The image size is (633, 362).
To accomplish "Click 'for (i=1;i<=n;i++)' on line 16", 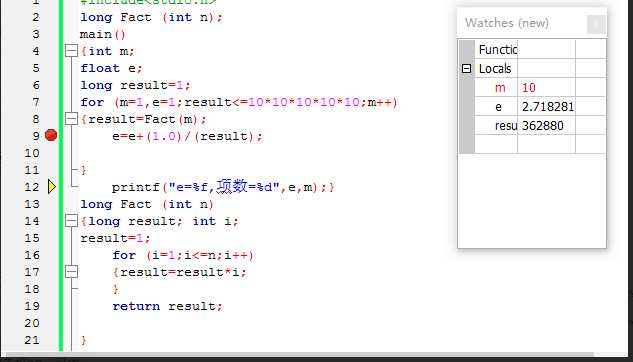I will pos(183,255).
